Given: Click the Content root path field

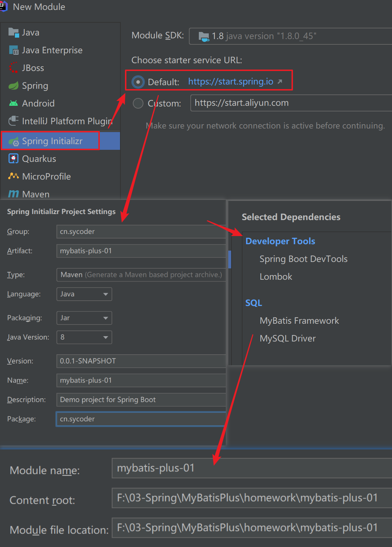Looking at the screenshot, I should coord(252,498).
